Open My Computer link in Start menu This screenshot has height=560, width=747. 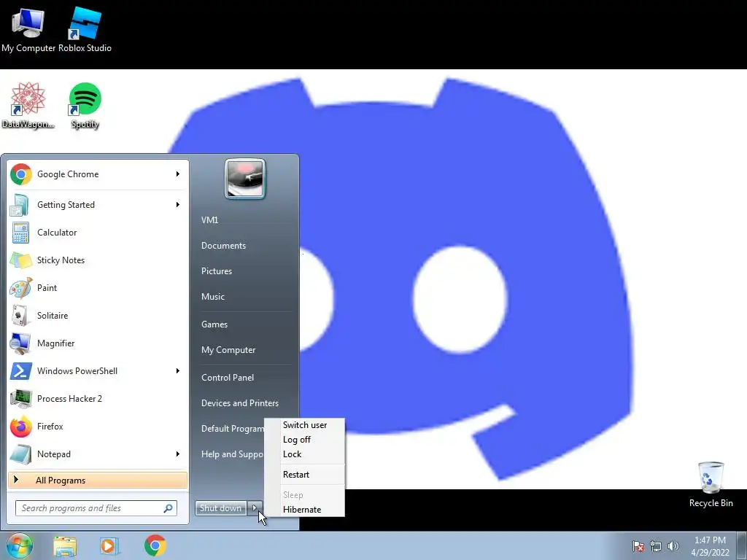[228, 350]
